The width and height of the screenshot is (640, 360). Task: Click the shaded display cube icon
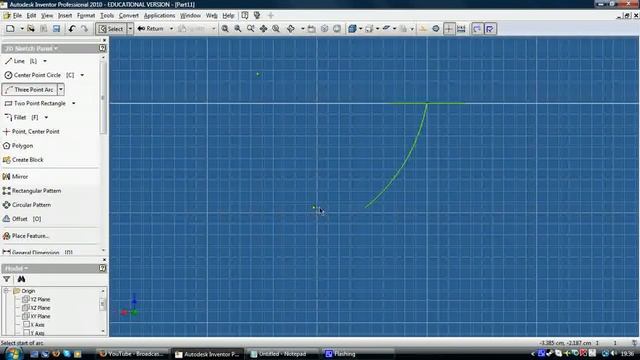point(352,29)
